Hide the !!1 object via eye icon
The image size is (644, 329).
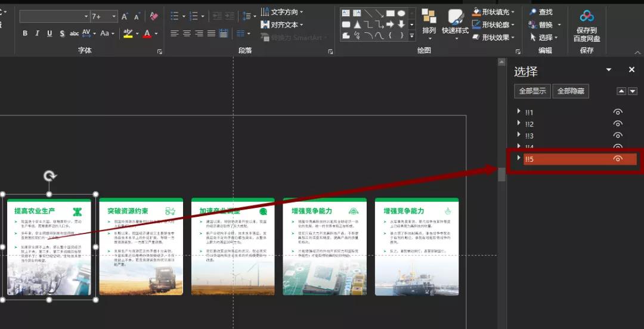click(x=618, y=112)
